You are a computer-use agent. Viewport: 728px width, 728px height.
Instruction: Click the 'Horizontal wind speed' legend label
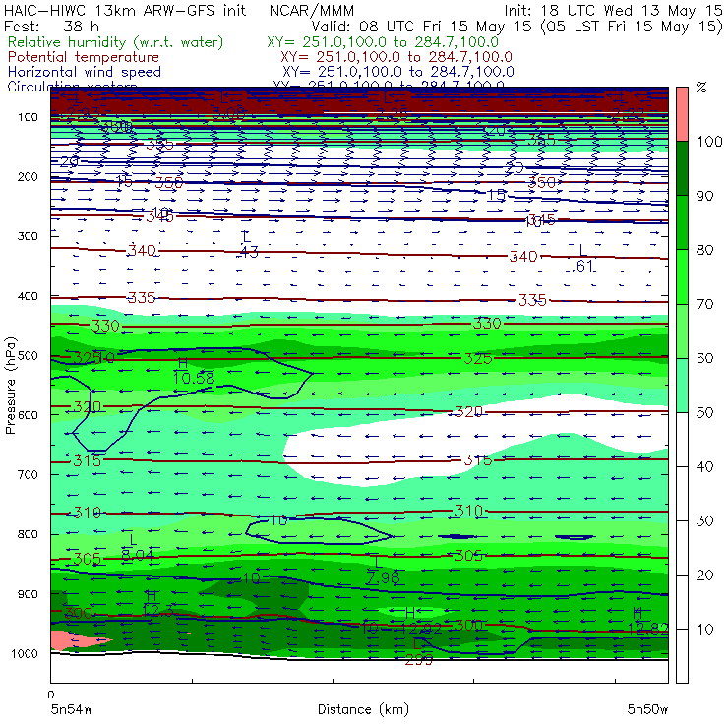point(85,72)
